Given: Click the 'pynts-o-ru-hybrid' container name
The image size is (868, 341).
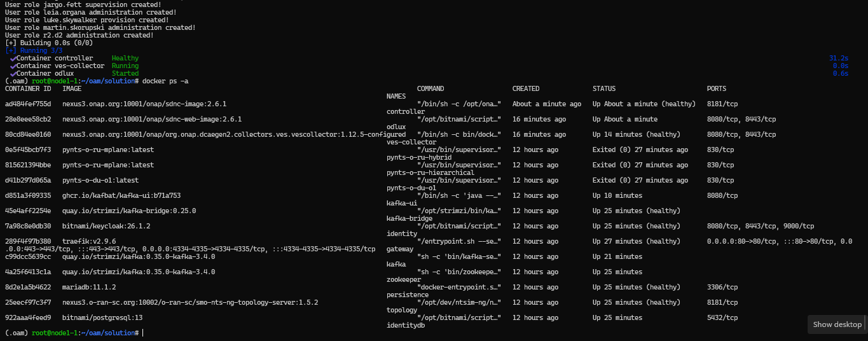Looking at the screenshot, I should point(419,158).
